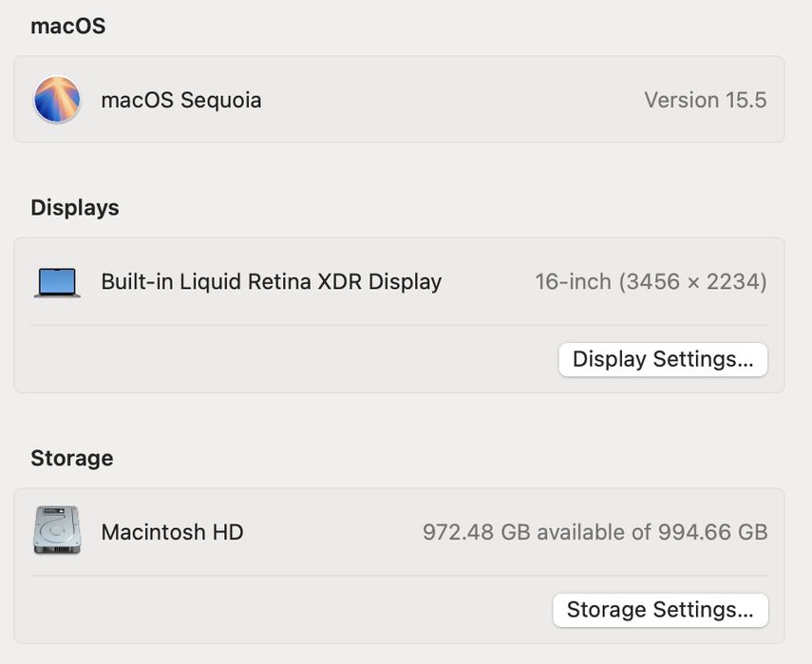The width and height of the screenshot is (812, 664).
Task: Open Display Settings
Action: click(x=663, y=360)
